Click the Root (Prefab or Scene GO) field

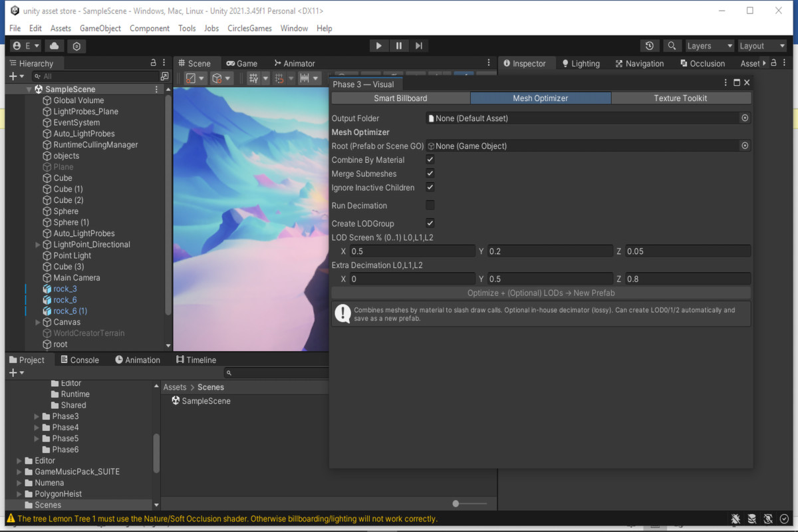pos(588,146)
